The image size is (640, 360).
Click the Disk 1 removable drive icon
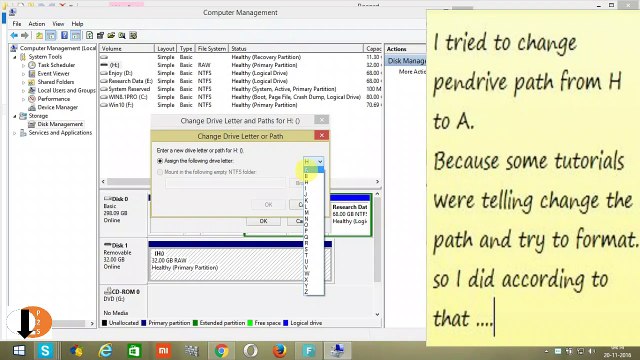108,245
